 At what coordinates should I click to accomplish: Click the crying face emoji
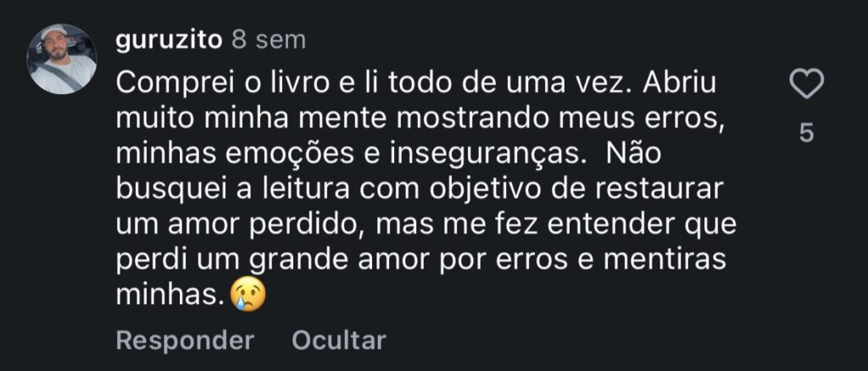click(247, 296)
